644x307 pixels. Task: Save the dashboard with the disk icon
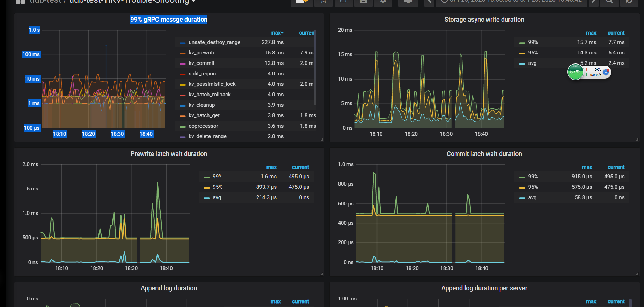[363, 2]
